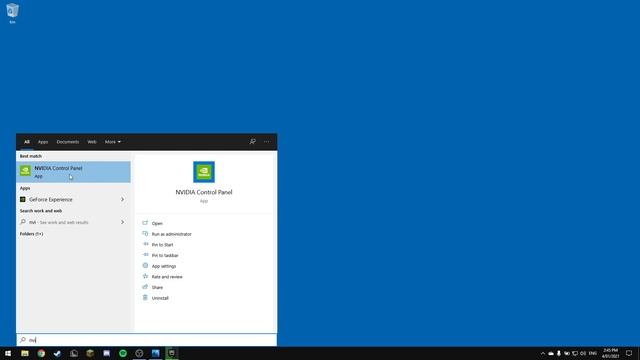Open File Explorer from the taskbar
Image resolution: width=640 pixels, height=360 pixels.
tap(25, 353)
